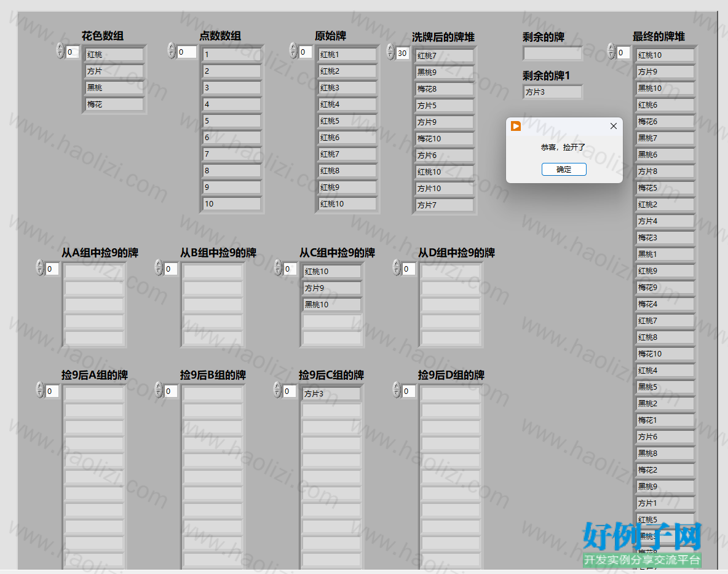Click 黑桃7 in 最终的牌堆
The image size is (728, 574).
pyautogui.click(x=665, y=138)
